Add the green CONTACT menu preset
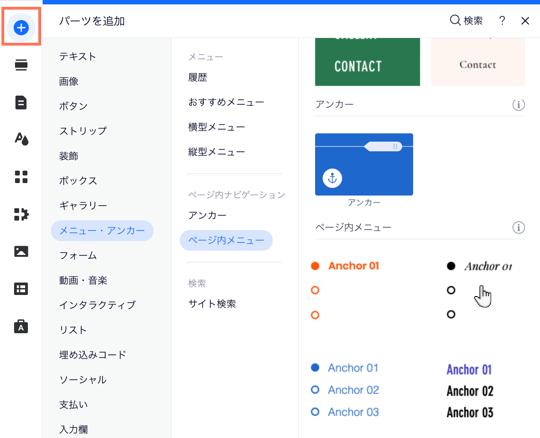540x438 pixels. point(367,62)
